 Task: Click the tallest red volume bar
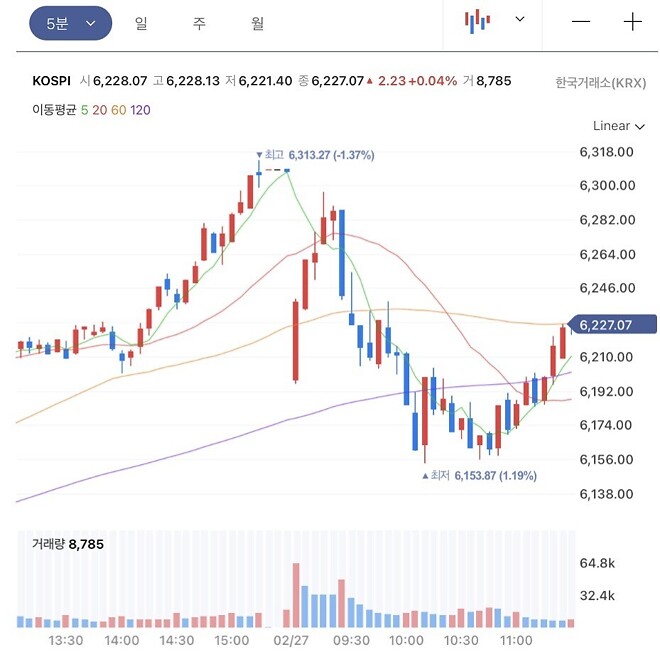296,595
